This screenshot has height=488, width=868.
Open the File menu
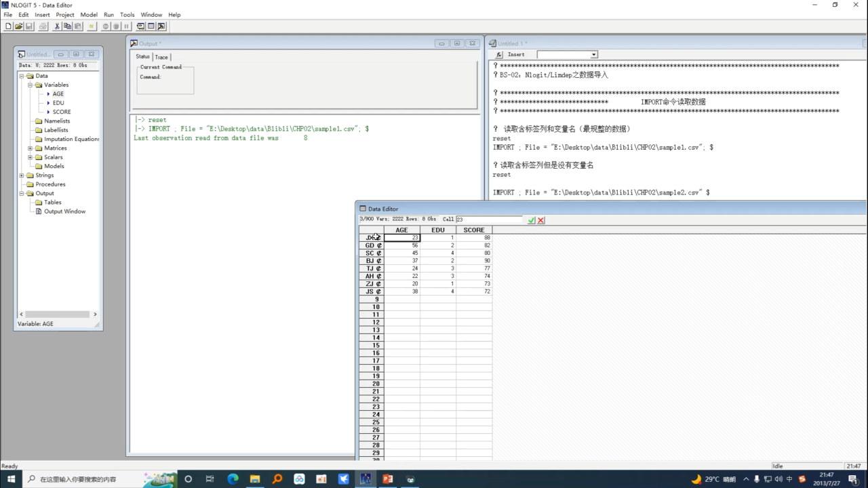8,14
